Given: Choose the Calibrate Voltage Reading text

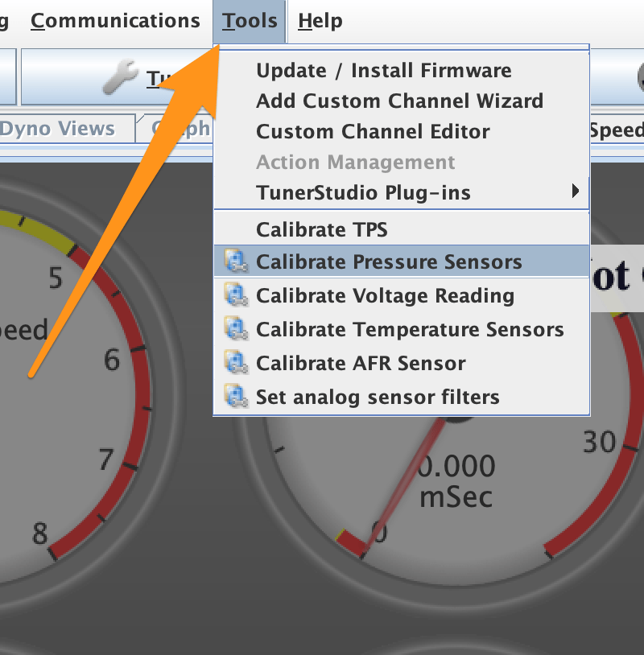Looking at the screenshot, I should [385, 296].
